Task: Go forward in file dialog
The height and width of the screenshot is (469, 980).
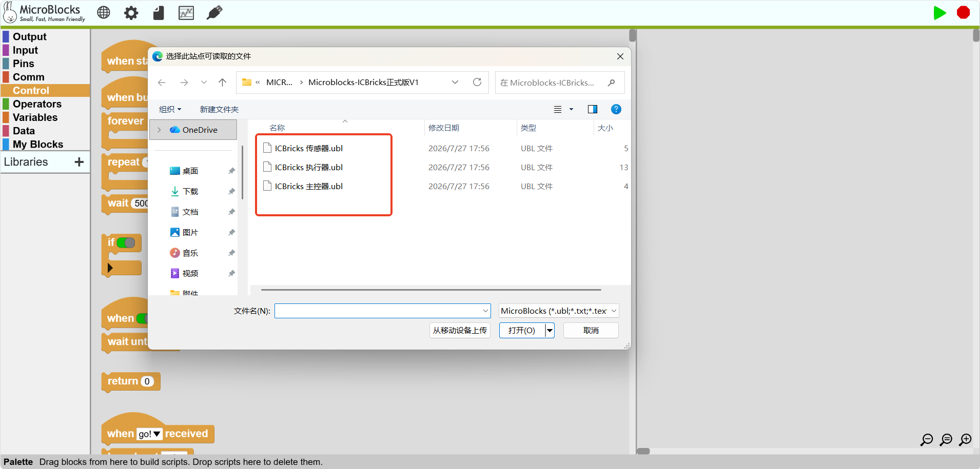Action: pos(184,83)
